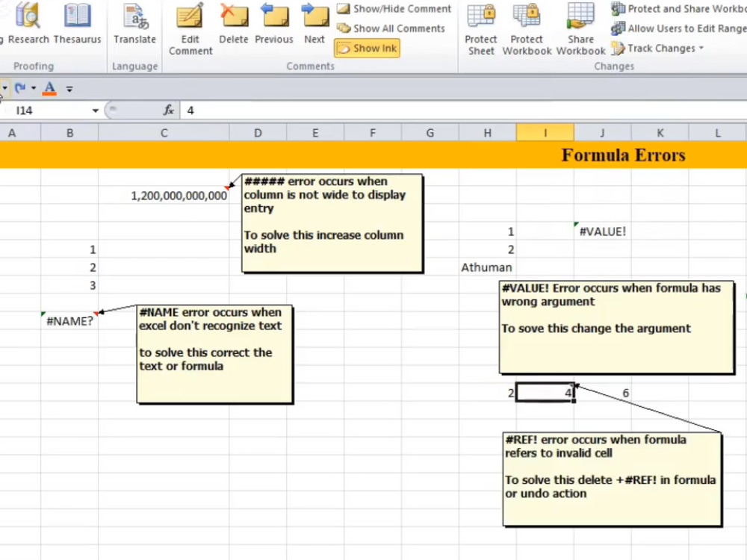Select column B header
This screenshot has width=747, height=560.
69,133
